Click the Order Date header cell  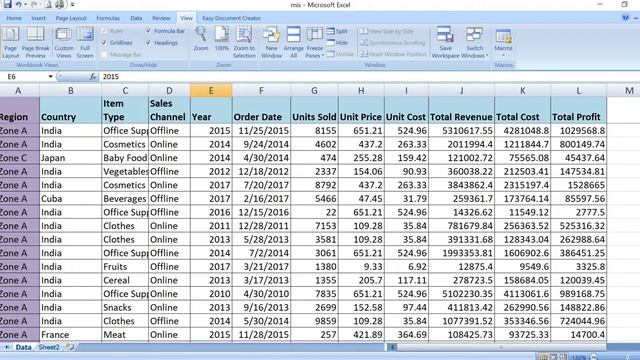[261, 110]
